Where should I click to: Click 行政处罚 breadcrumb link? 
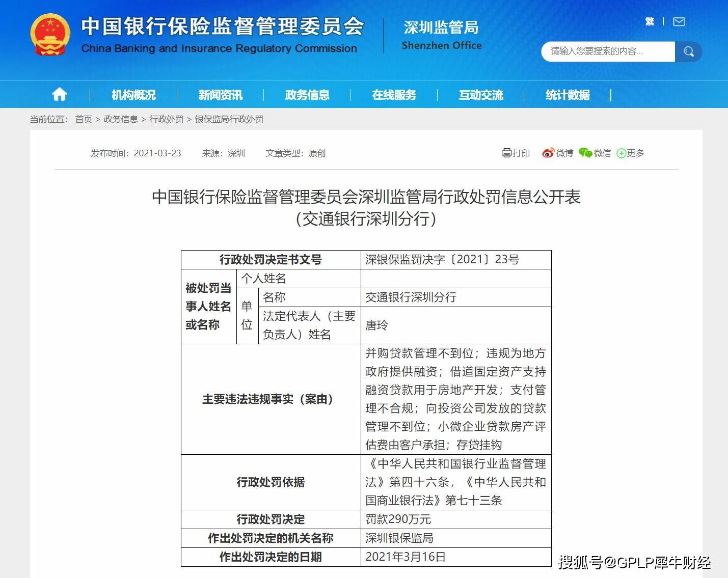pos(166,119)
